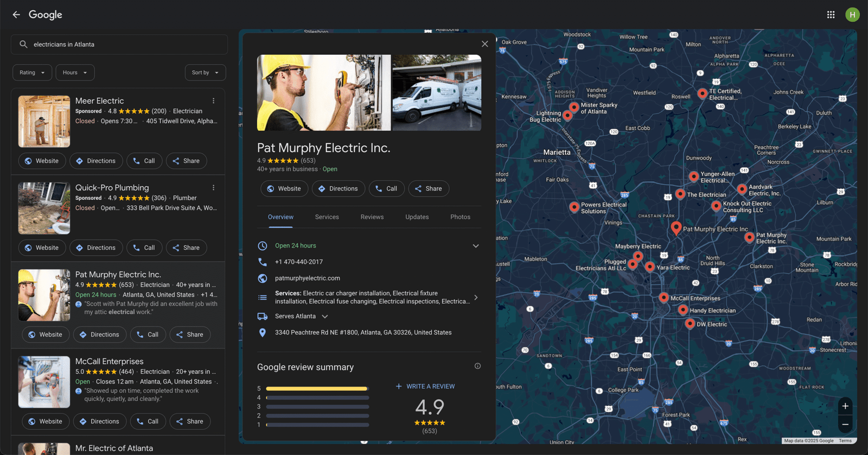The height and width of the screenshot is (455, 868).
Task: Click the clock icon beside Open 24 hours
Action: [263, 245]
